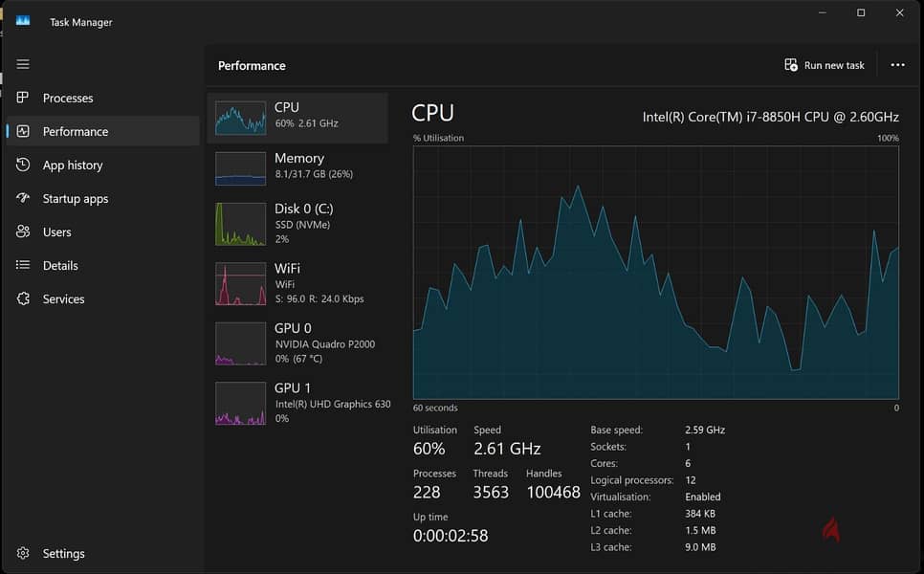This screenshot has width=924, height=574.
Task: Click the WiFi resource label
Action: pyautogui.click(x=288, y=268)
